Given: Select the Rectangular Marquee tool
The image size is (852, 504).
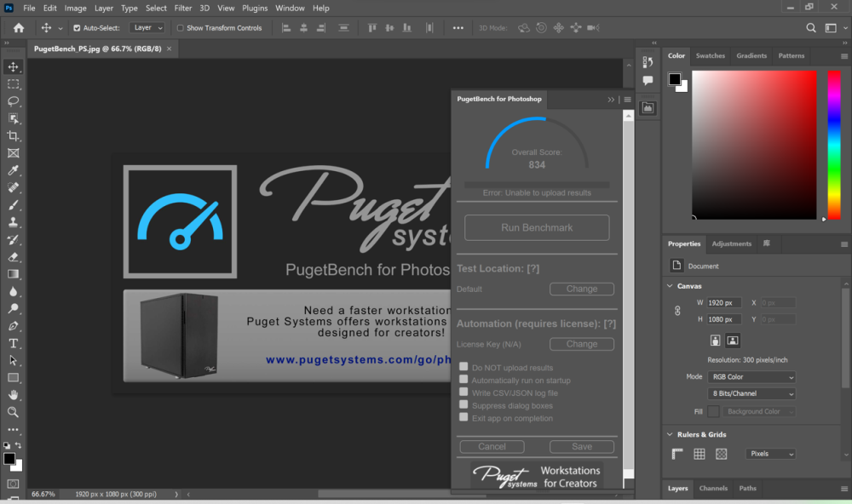Looking at the screenshot, I should point(13,84).
